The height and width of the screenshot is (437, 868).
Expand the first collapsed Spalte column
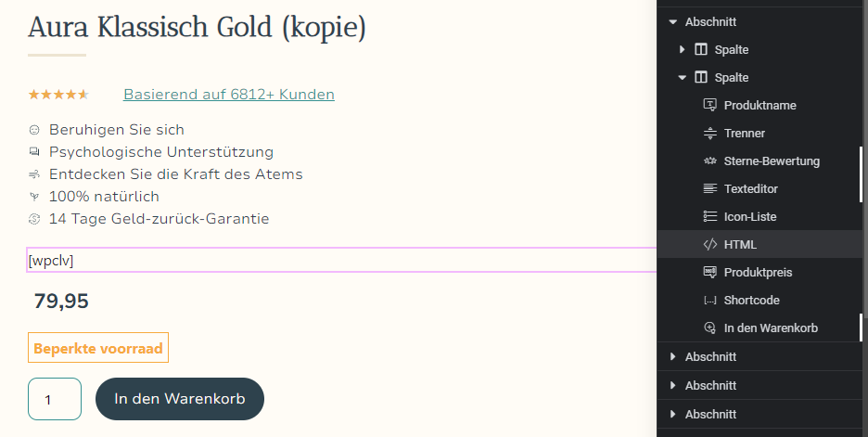click(x=683, y=49)
